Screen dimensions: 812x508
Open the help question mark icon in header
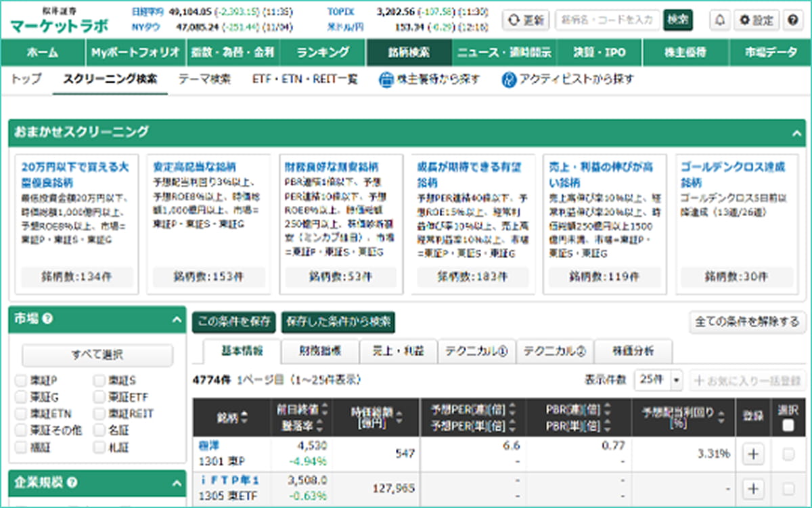[x=792, y=20]
